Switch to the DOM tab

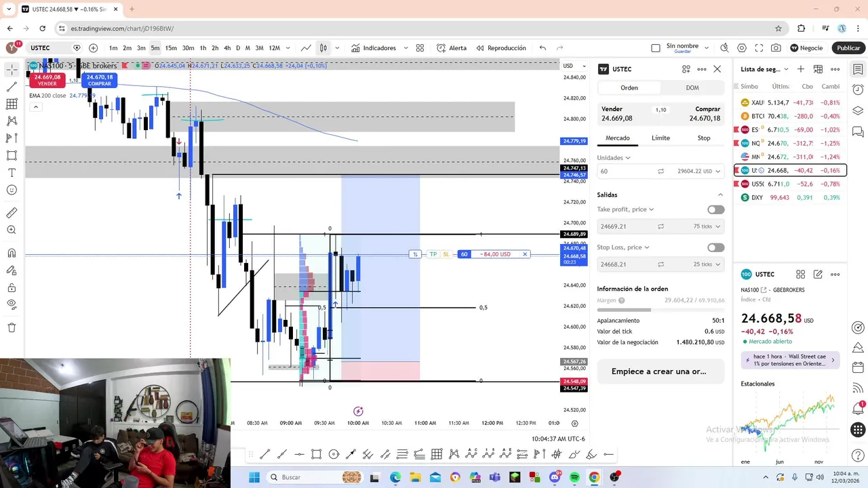(x=692, y=87)
